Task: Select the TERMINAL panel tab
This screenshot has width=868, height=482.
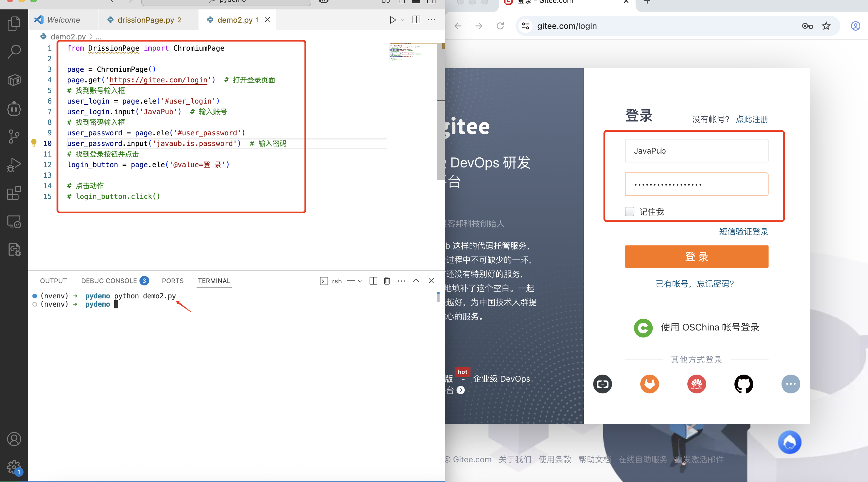Action: click(x=214, y=281)
